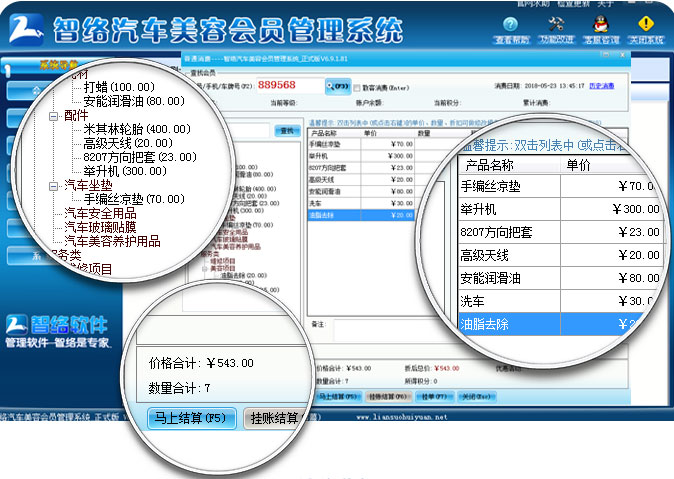Open the 历史消费 link
674x479 pixels.
pos(601,86)
